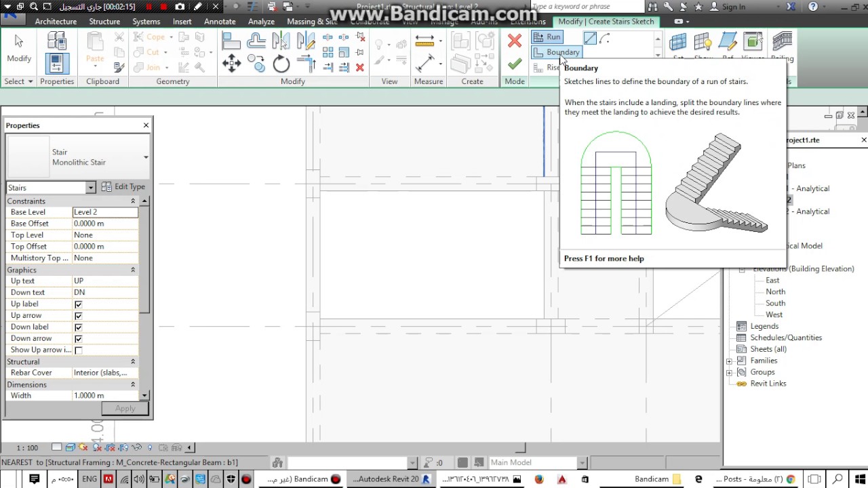
Task: Select North elevation in Project Browser
Action: click(775, 292)
